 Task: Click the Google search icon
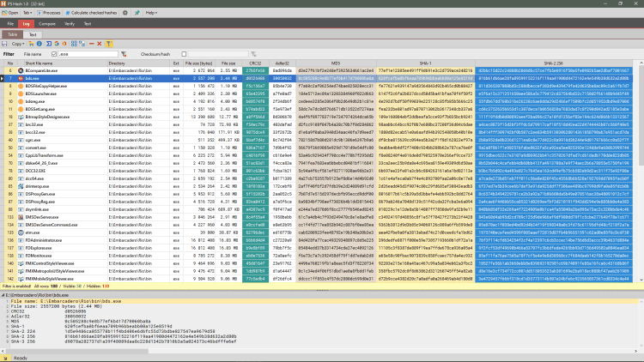click(x=57, y=44)
